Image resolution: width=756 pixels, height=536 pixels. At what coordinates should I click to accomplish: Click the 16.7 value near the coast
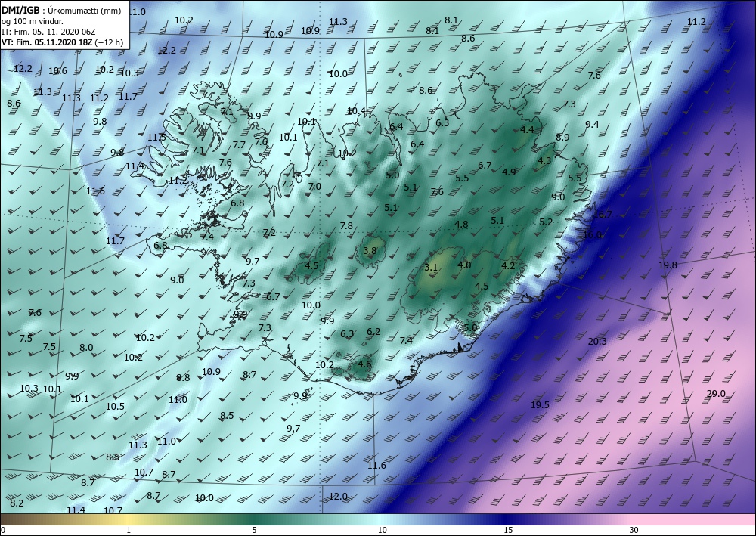(x=603, y=215)
